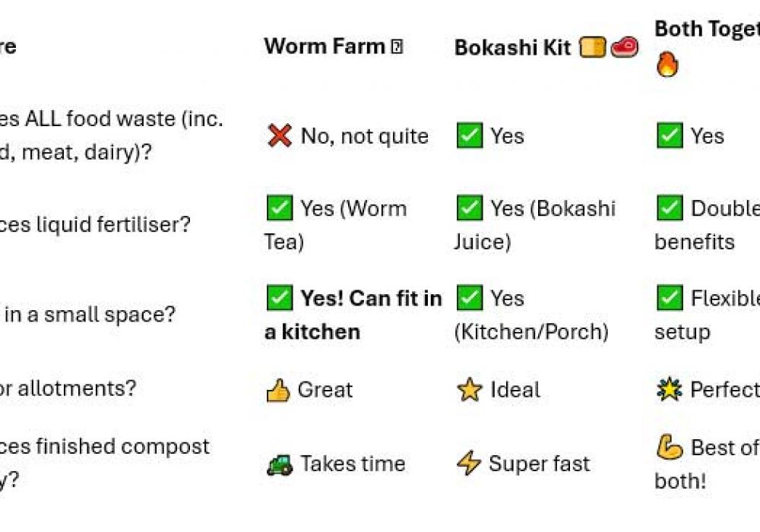
Task: Select the star icon beside "Ideal"
Action: [469, 391]
